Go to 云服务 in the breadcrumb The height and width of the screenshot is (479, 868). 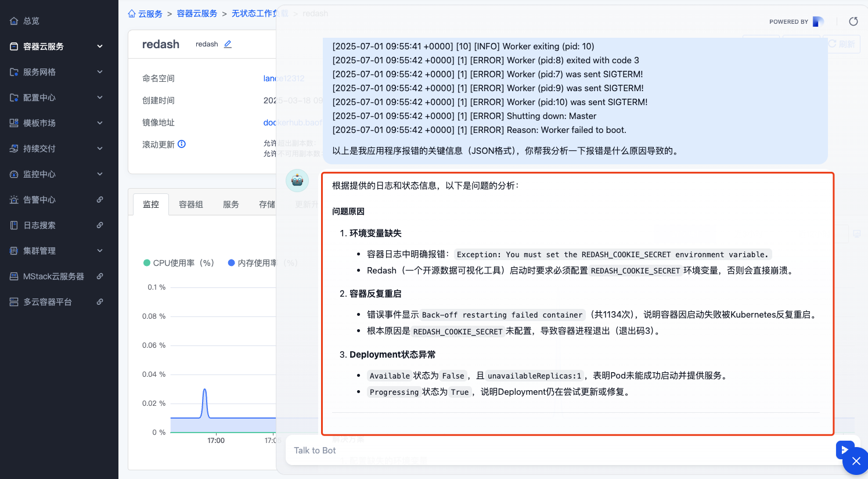click(150, 14)
